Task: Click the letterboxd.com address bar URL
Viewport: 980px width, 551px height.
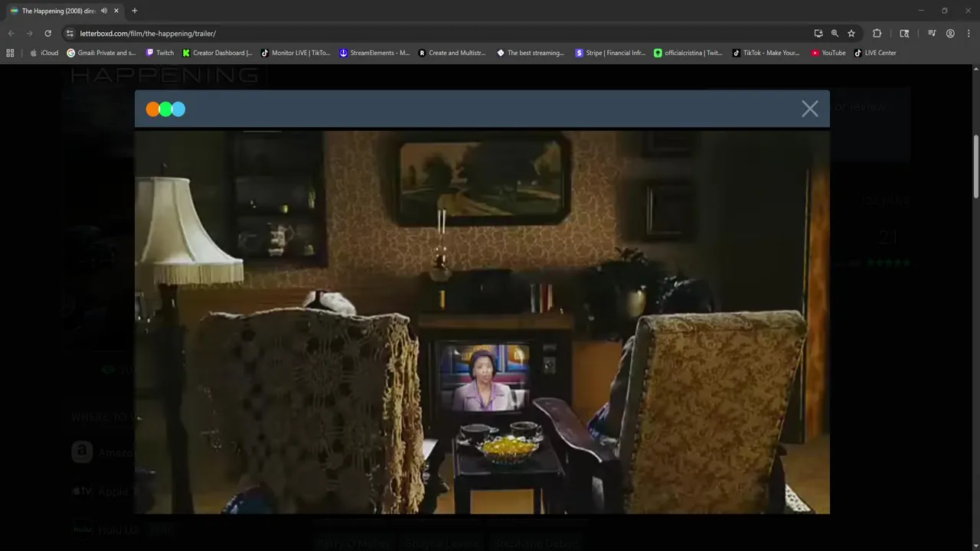Action: [148, 34]
